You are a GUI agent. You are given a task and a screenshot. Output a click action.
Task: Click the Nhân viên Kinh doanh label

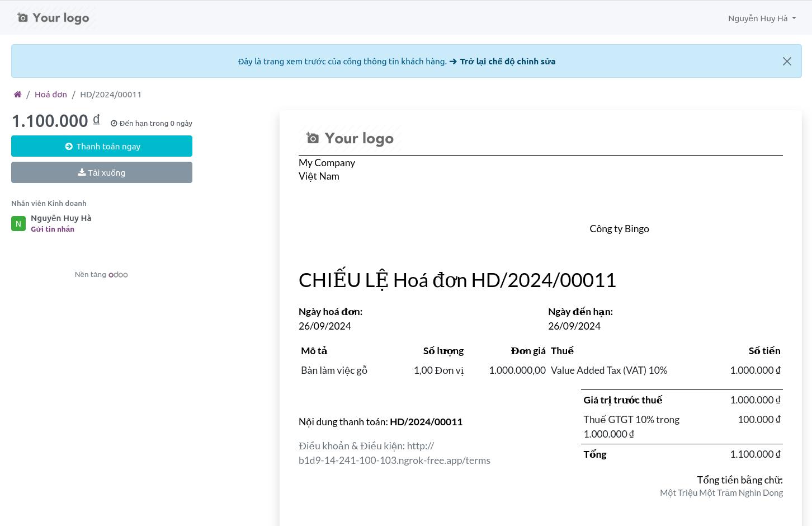pyautogui.click(x=49, y=203)
